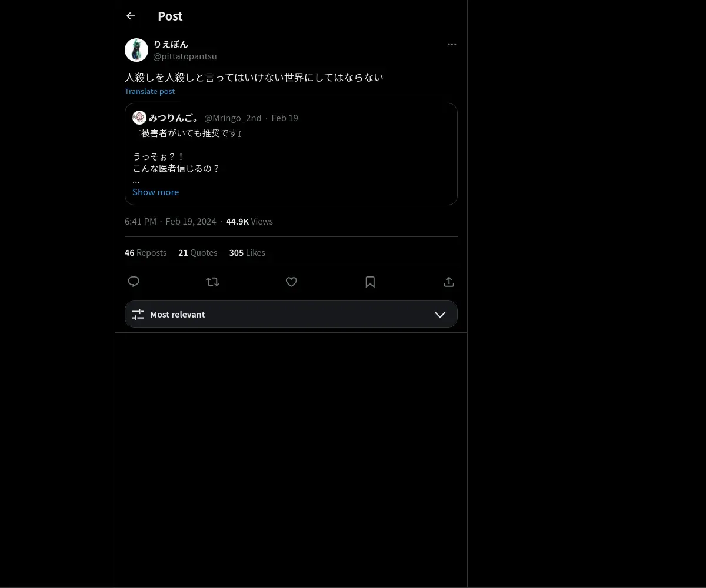The width and height of the screenshot is (706, 588).
Task: Go back using the arrow icon
Action: pos(131,16)
